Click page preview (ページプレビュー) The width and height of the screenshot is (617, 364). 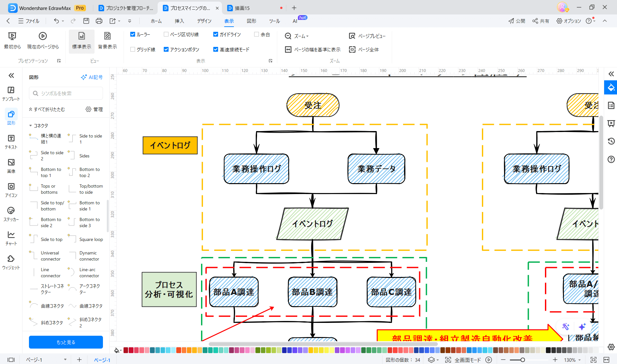point(367,36)
